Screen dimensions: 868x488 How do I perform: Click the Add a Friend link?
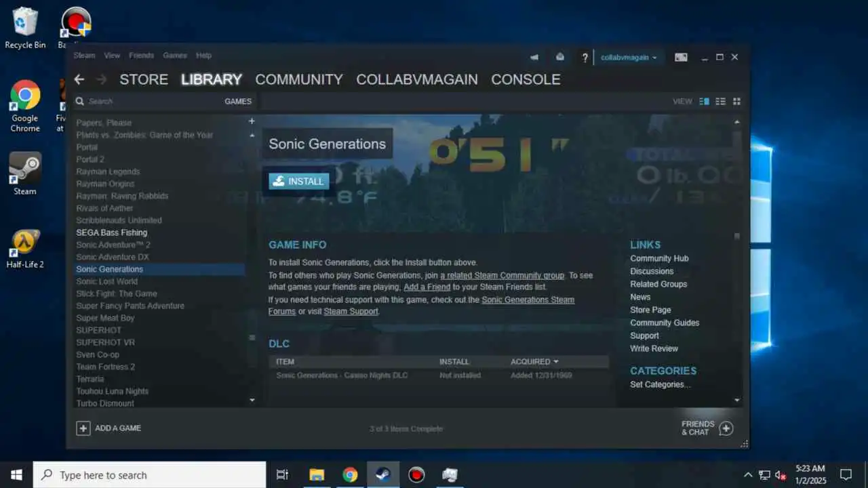pyautogui.click(x=427, y=287)
